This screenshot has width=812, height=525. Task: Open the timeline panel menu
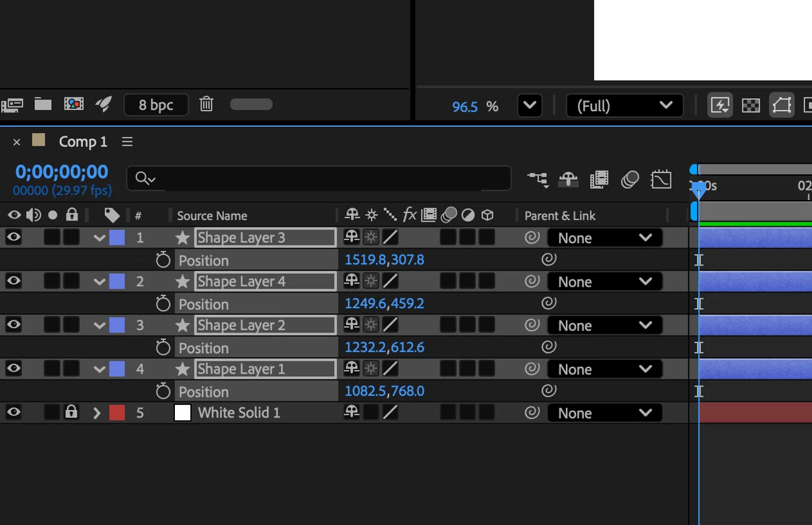tap(127, 141)
